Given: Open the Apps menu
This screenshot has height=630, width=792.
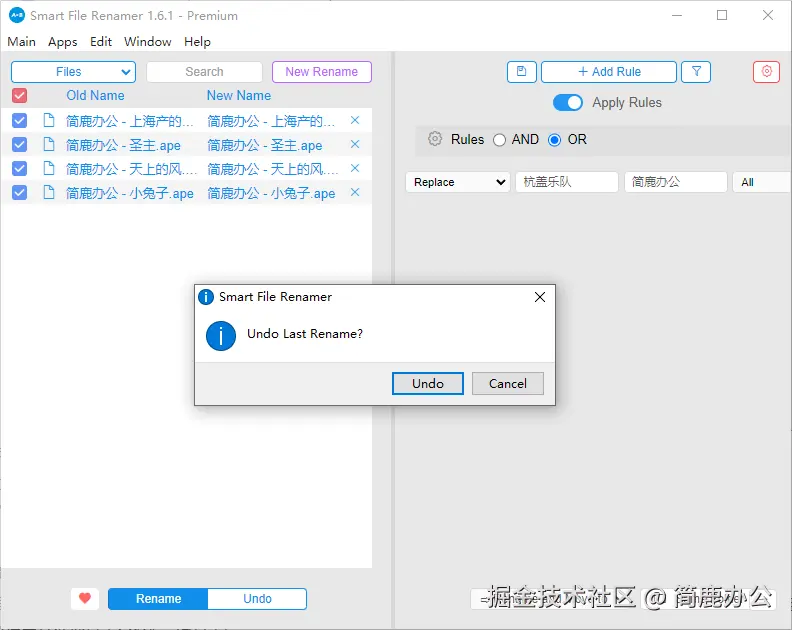Looking at the screenshot, I should click(63, 41).
